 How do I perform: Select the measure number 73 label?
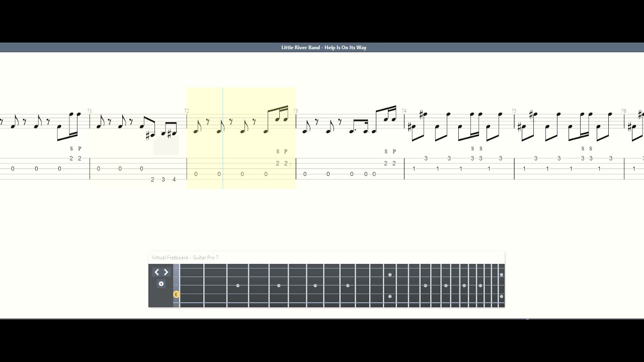[295, 111]
